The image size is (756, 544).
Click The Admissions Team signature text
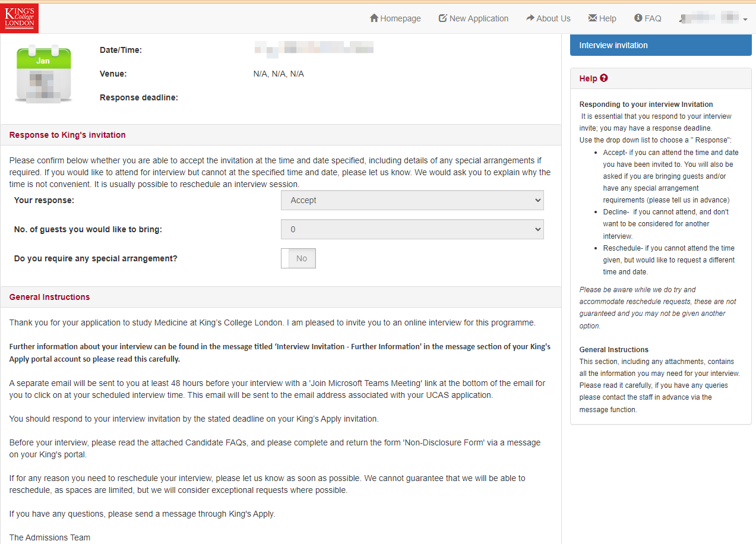coord(50,537)
